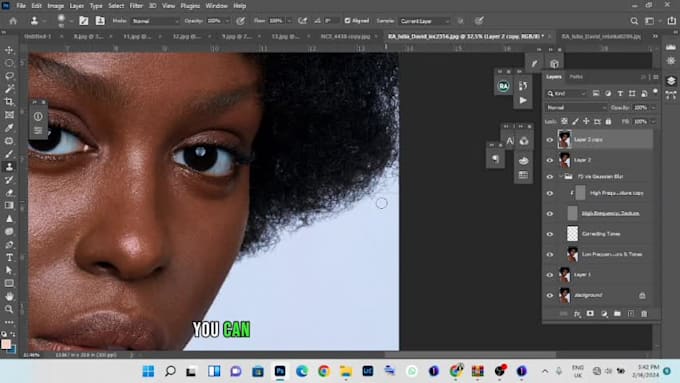
Task: Select the Hand tool
Action: (x=9, y=296)
